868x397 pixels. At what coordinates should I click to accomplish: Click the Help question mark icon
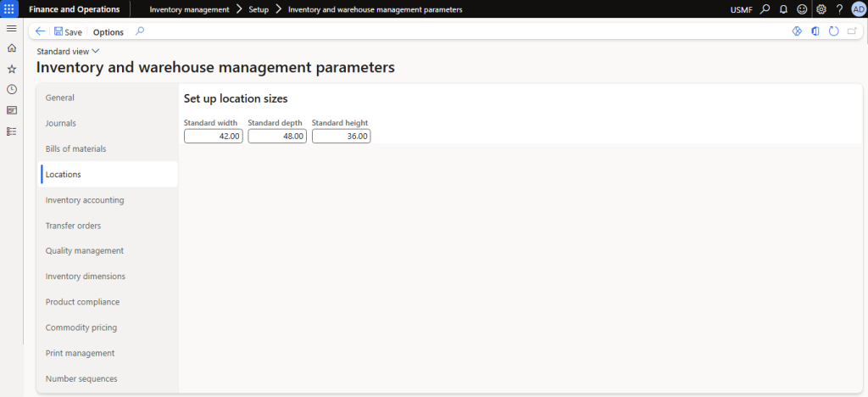839,9
